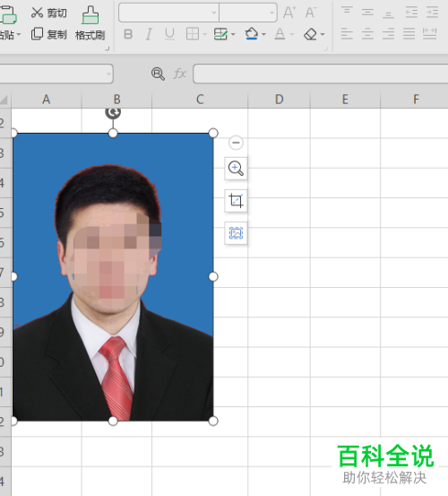The height and width of the screenshot is (496, 448).
Task: Click the picture rotation handle
Action: point(113,113)
